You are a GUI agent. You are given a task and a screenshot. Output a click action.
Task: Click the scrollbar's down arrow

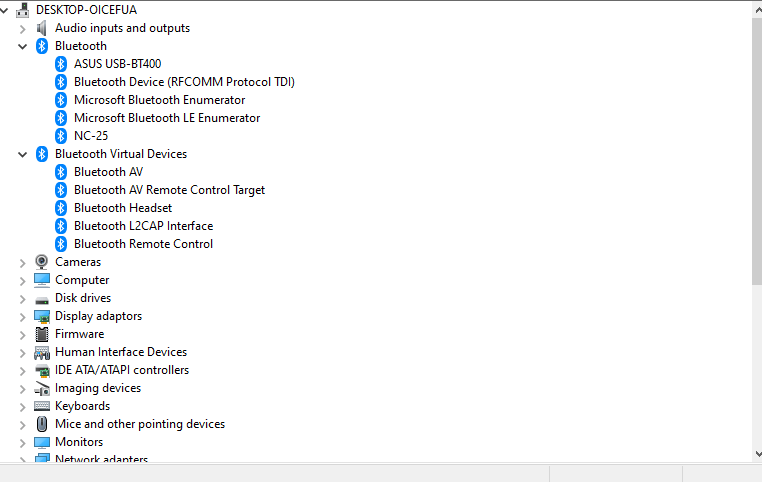[758, 454]
